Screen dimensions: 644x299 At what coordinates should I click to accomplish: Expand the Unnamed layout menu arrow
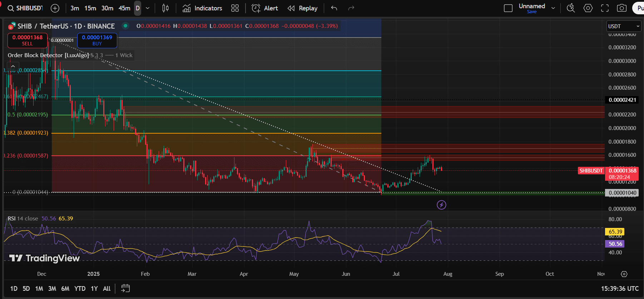553,8
